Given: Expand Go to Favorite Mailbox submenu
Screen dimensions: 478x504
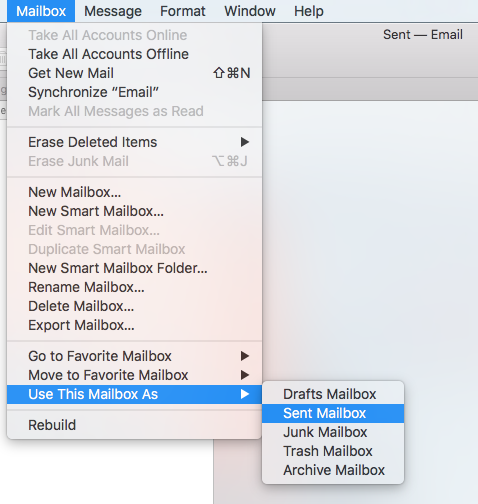Looking at the screenshot, I should 134,356.
